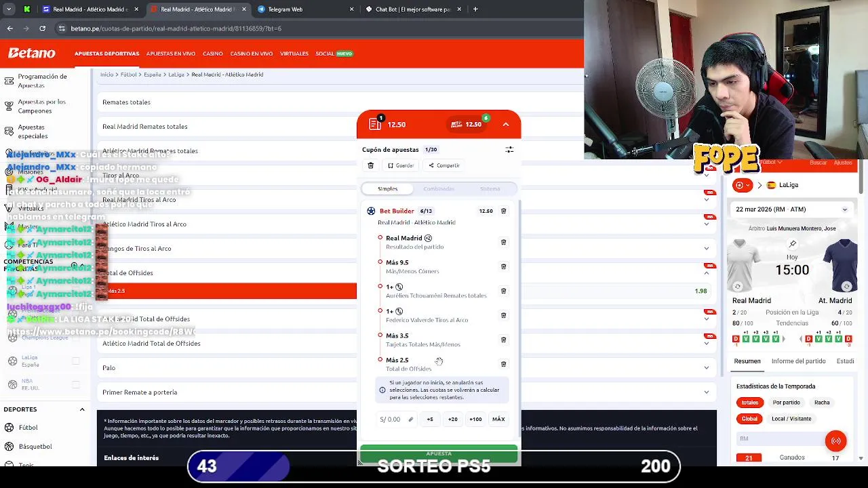The height and width of the screenshot is (488, 868).
Task: Select the Por partido filter pill
Action: [787, 403]
